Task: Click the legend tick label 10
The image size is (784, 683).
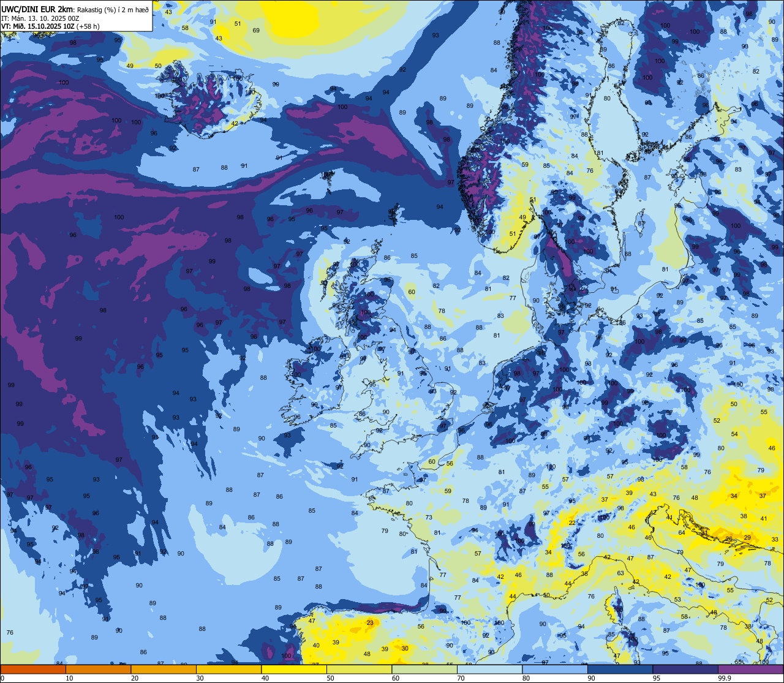Action: click(69, 678)
